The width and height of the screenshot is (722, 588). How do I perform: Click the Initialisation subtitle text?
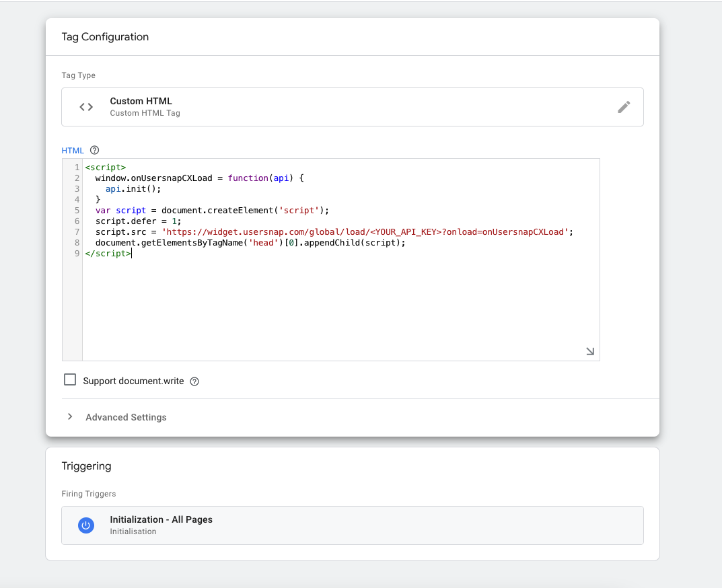click(x=133, y=531)
